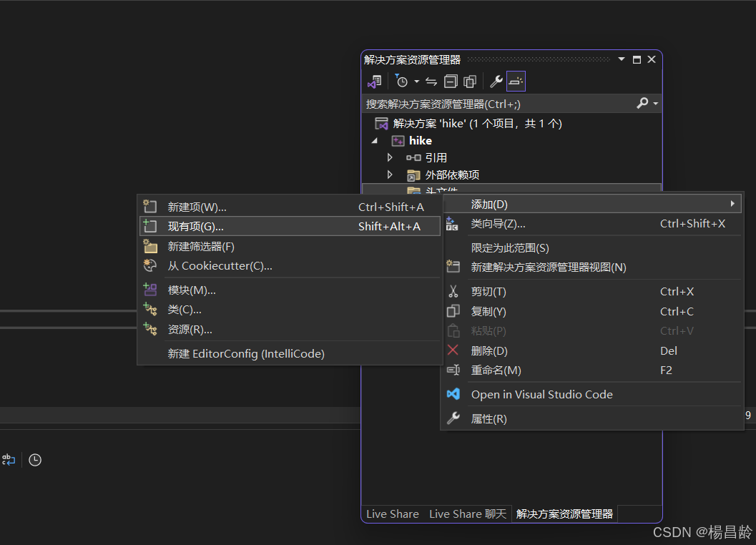Image resolution: width=756 pixels, height=545 pixels.
Task: Switch to the Live Share 聊天 tab
Action: coord(467,514)
